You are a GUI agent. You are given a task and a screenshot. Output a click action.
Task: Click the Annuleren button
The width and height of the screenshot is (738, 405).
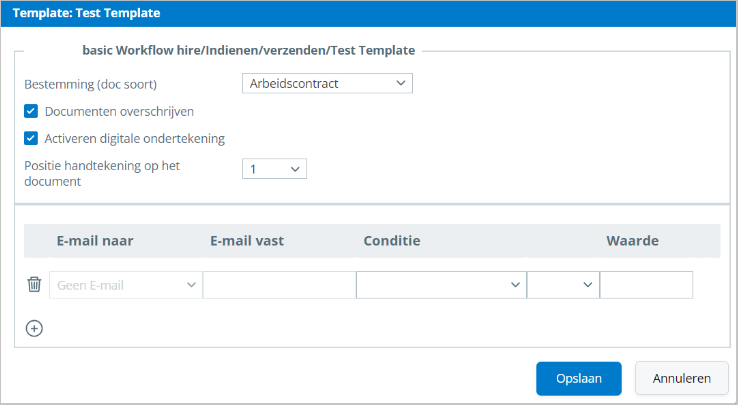[681, 378]
